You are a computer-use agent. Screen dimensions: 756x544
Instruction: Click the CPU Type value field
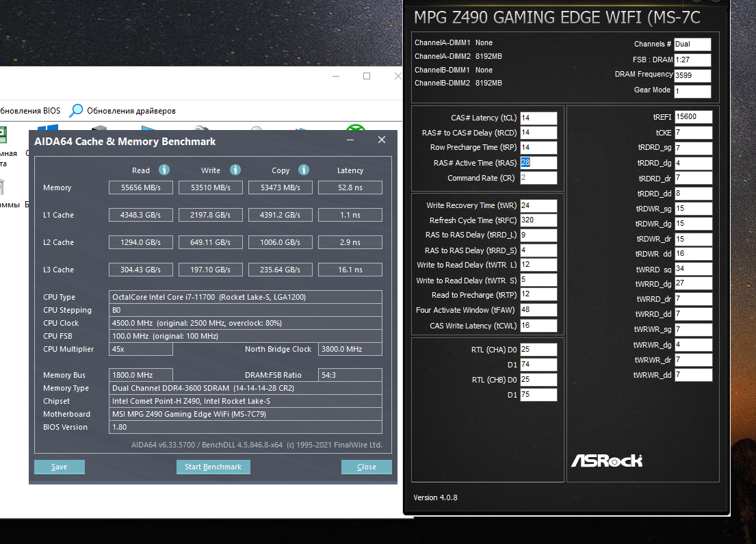(x=246, y=297)
